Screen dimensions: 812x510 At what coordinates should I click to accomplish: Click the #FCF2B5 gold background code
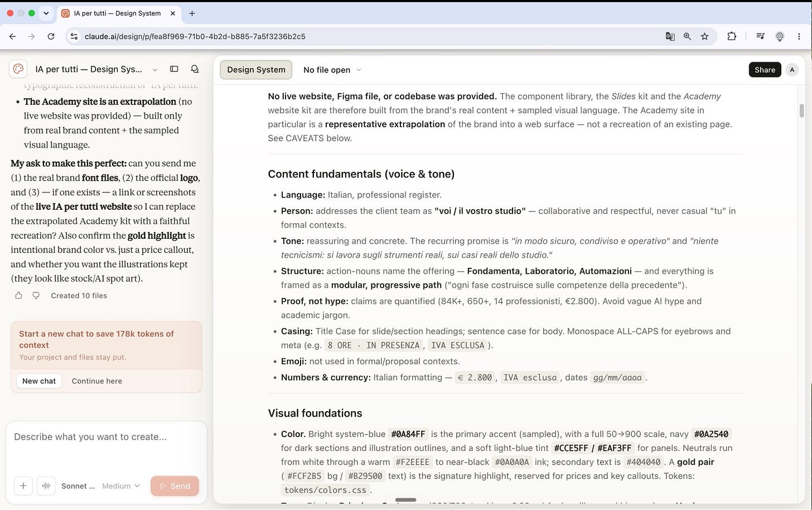click(x=304, y=476)
